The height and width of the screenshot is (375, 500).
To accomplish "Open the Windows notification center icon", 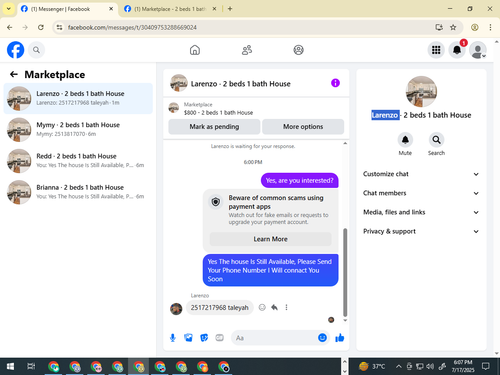I will tap(486, 366).
